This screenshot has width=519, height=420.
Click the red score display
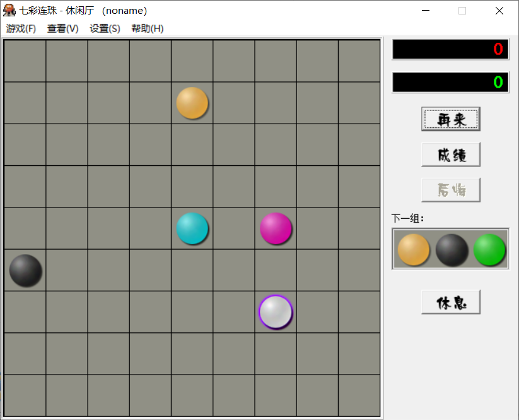coord(450,49)
